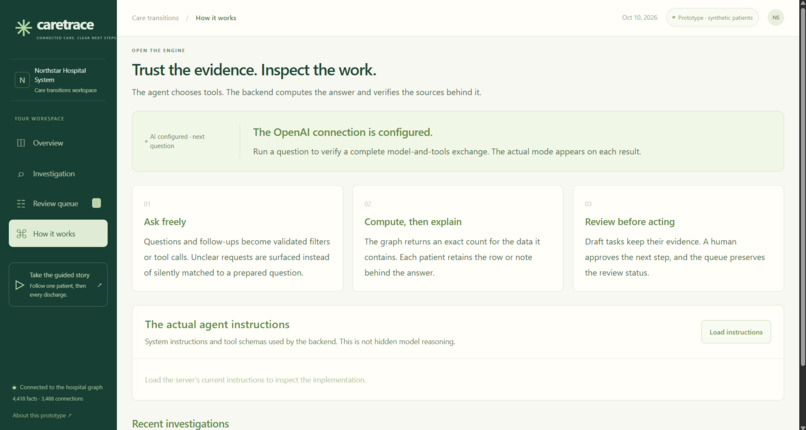Click the page vertical scrollbar
Viewport: 806px width, 430px height.
[802, 185]
